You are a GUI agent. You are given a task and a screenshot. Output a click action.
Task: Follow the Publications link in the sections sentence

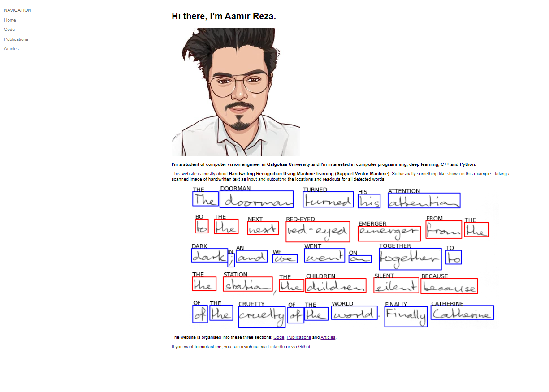pos(298,337)
